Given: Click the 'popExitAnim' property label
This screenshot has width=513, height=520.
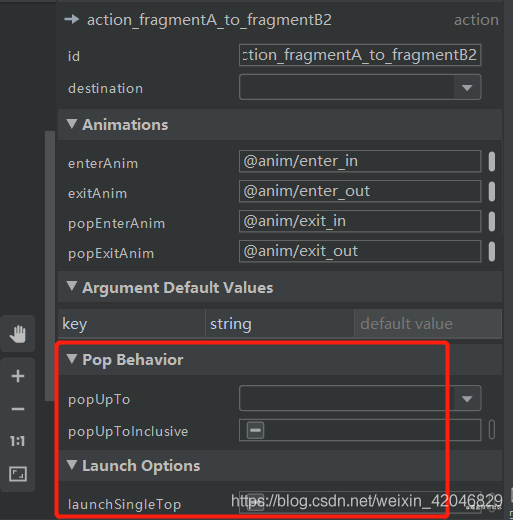Looking at the screenshot, I should pyautogui.click(x=111, y=254).
